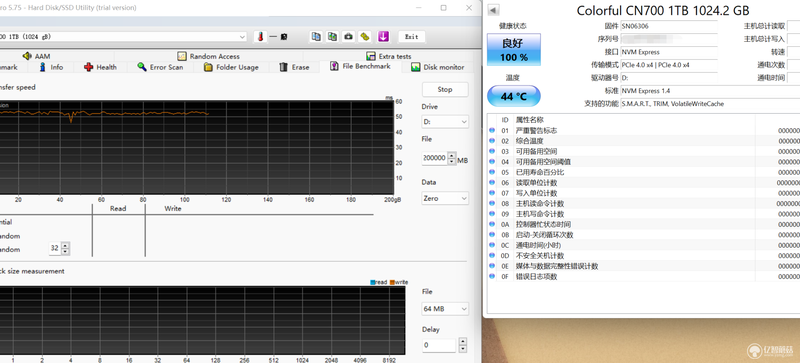The height and width of the screenshot is (363, 800).
Task: Open the Folder Usage tab
Action: coord(231,67)
